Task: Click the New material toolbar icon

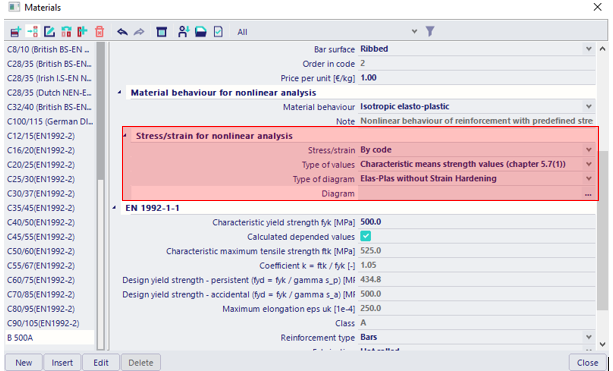Action: [15, 32]
